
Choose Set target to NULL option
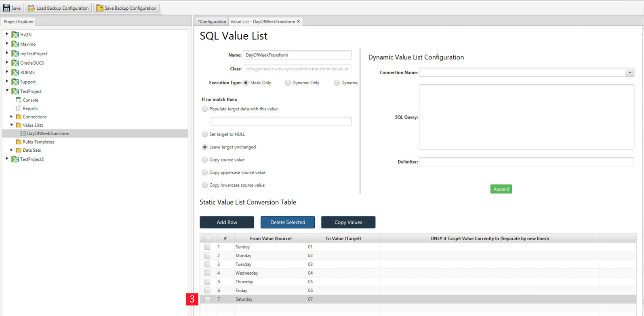click(205, 134)
